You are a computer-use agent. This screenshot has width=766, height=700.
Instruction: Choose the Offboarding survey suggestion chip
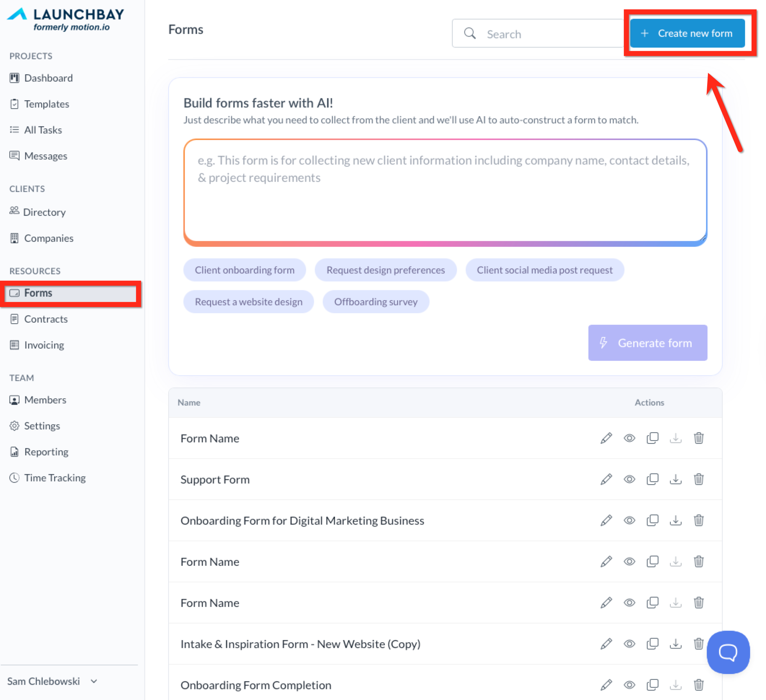pyautogui.click(x=375, y=302)
